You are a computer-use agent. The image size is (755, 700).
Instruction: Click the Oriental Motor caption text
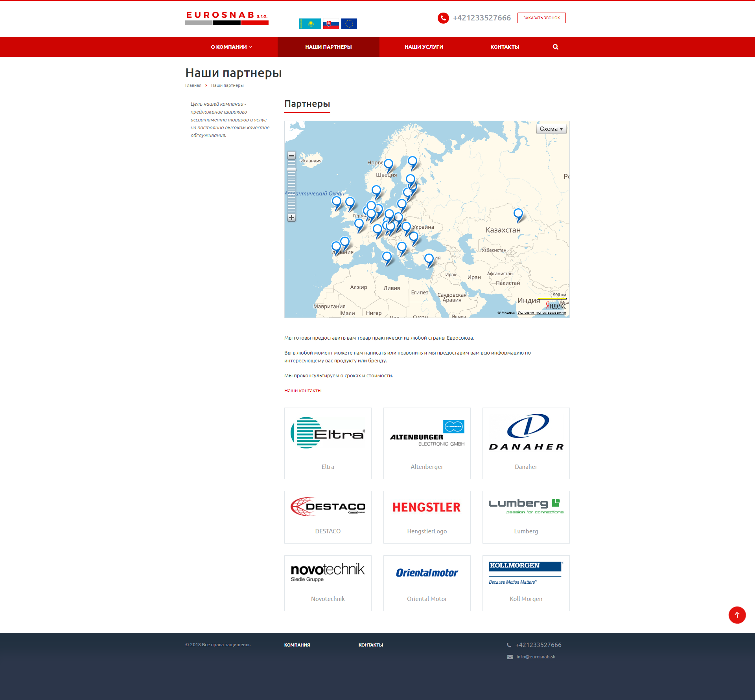coord(427,599)
